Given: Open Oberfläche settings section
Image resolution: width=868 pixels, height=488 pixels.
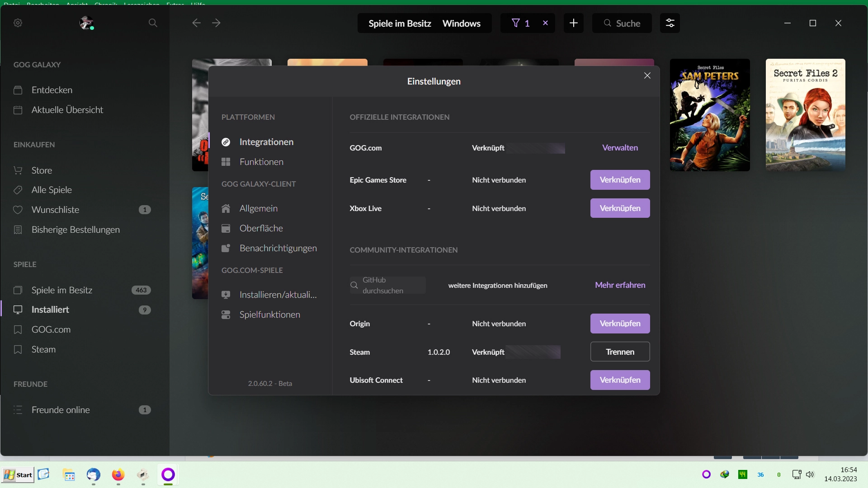Looking at the screenshot, I should tap(261, 228).
